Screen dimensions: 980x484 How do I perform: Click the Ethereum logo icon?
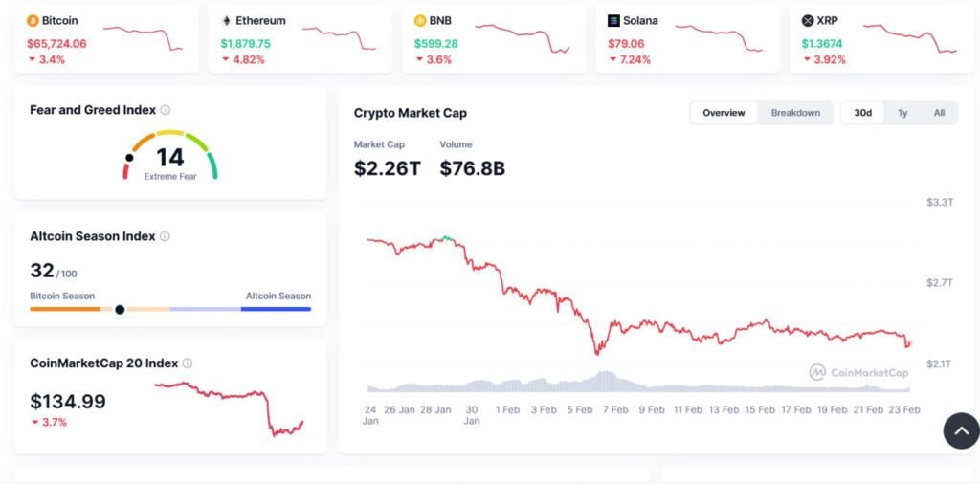coord(227,20)
